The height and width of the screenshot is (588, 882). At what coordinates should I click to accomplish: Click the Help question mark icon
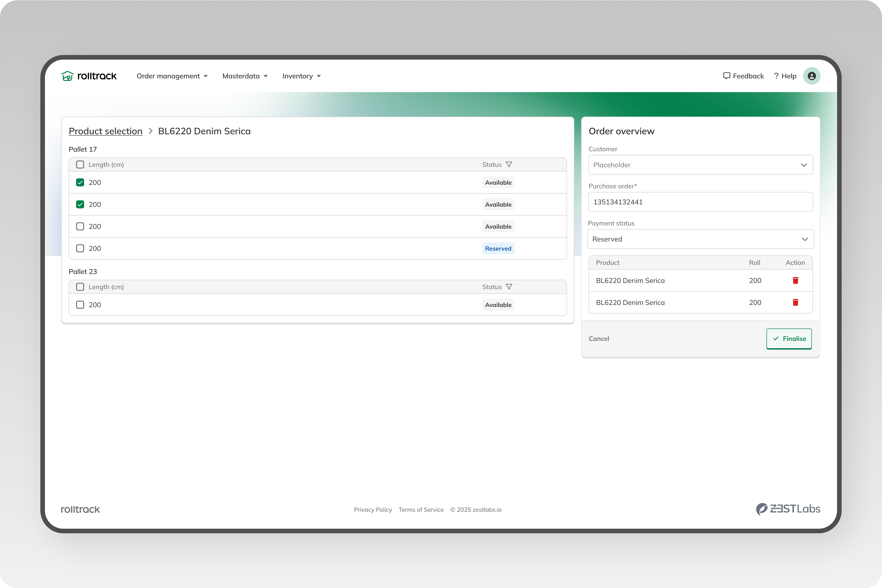776,76
